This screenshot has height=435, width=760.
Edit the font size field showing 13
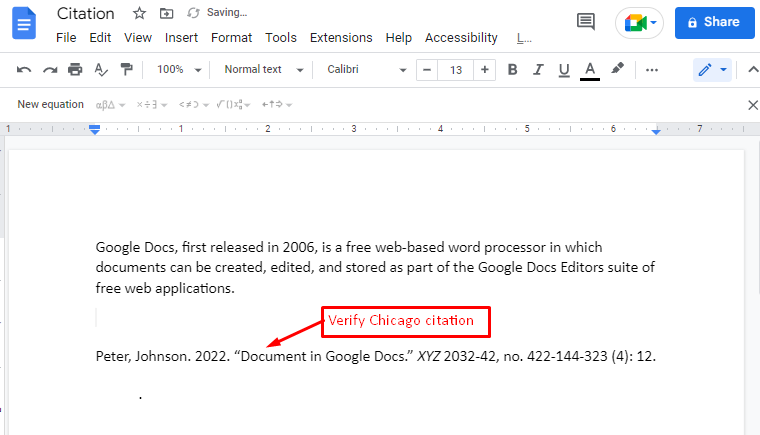(456, 70)
